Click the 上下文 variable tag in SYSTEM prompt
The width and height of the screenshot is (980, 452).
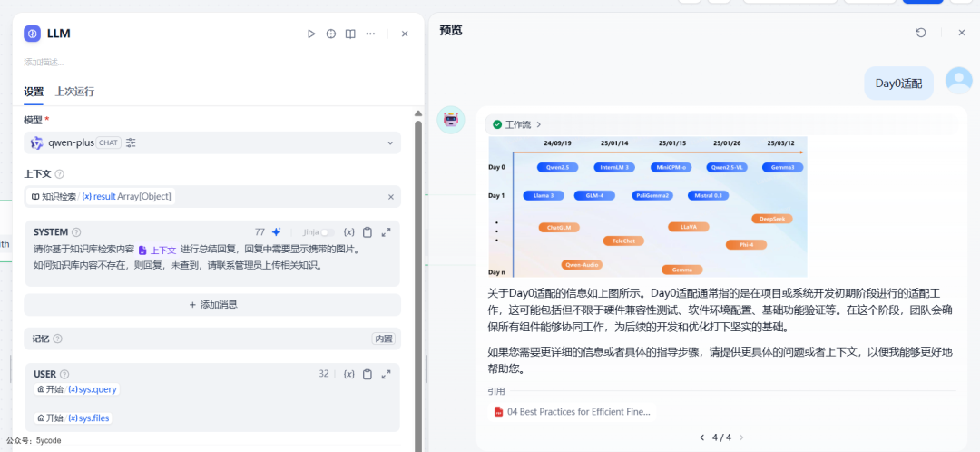coord(158,250)
